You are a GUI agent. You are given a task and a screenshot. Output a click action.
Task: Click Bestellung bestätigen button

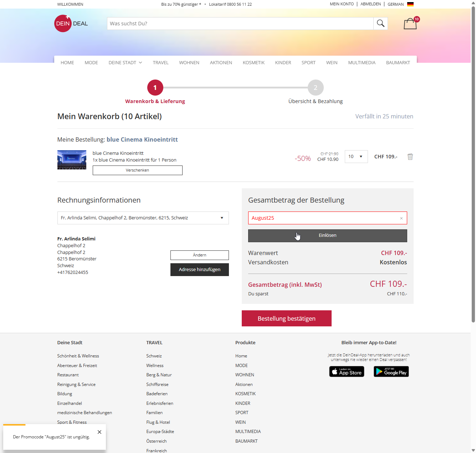pos(287,319)
